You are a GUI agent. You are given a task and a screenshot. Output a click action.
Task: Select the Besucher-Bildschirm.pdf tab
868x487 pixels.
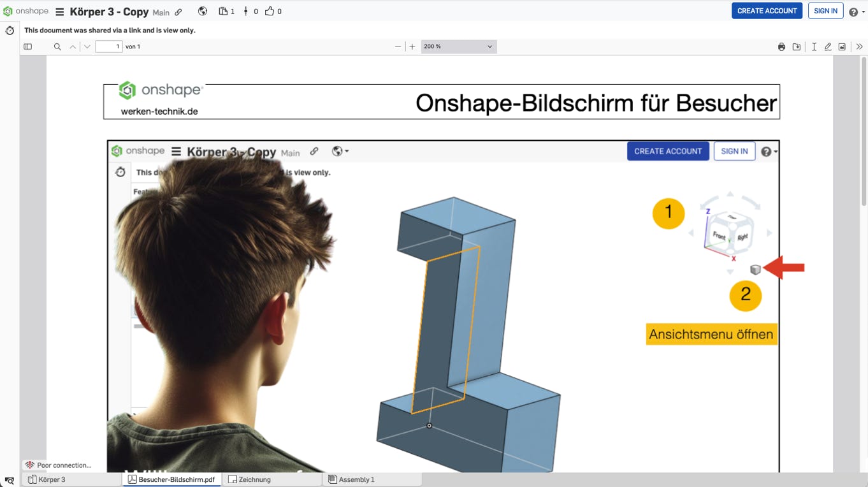pos(171,479)
